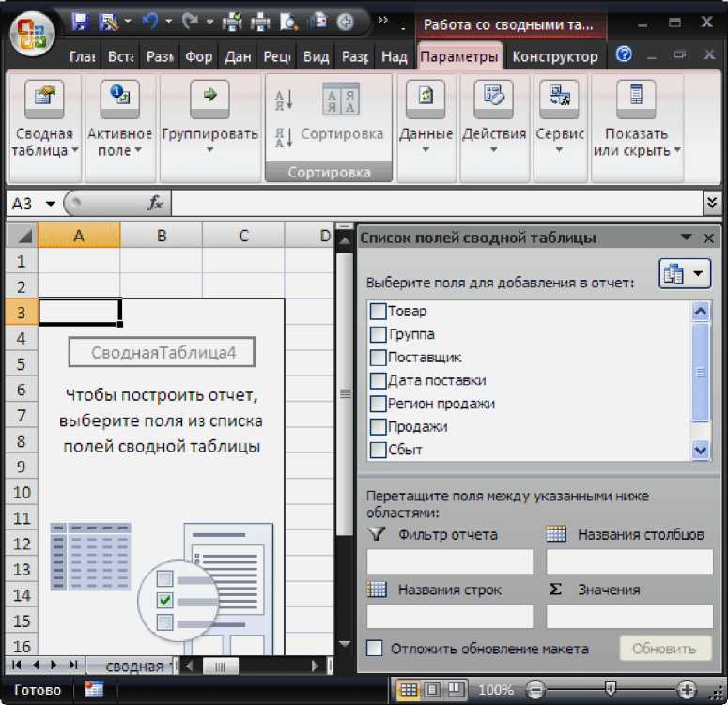Open field list layout options dropdown
The image size is (728, 705).
click(685, 274)
